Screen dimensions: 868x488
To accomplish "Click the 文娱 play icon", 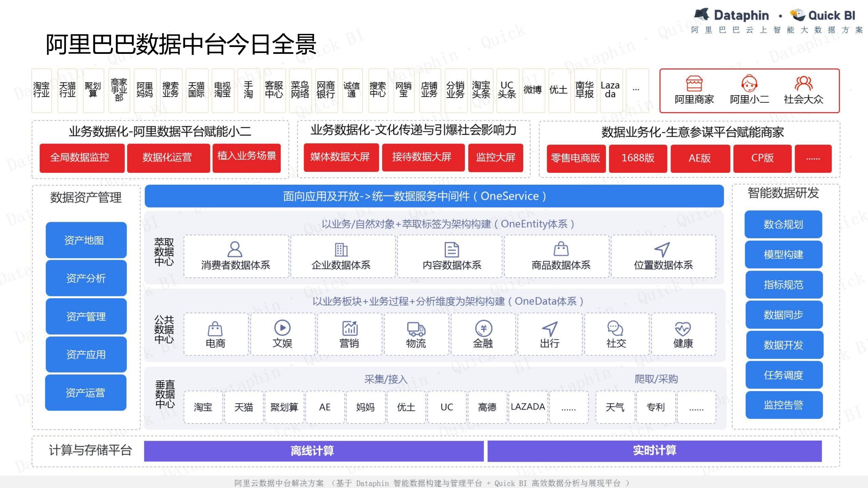I will click(x=282, y=328).
